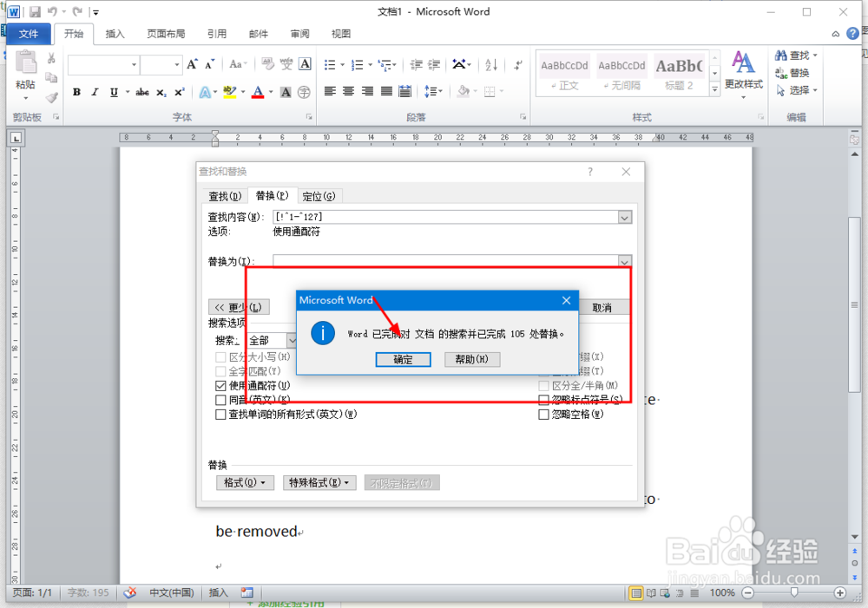
Task: Grow font size with the larger A icon
Action: coord(192,64)
